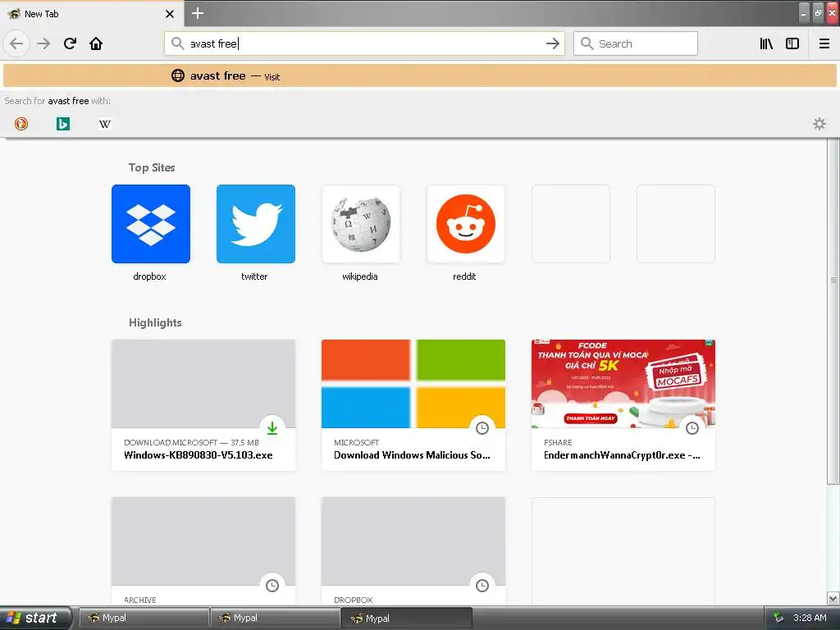Click clock icon on ARCHIVE highlight card
The width and height of the screenshot is (840, 630).
272,586
